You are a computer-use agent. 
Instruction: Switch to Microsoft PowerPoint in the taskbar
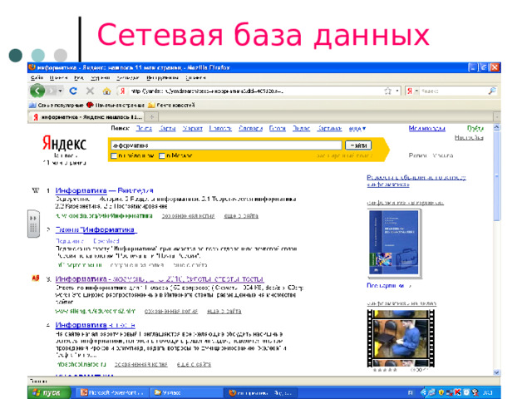111,392
